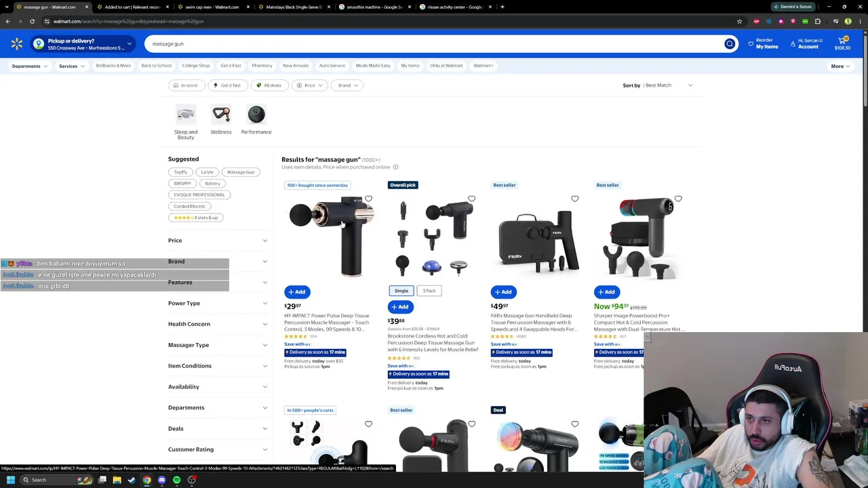Toggle the 'Battery' suggested filter chip
Image resolution: width=868 pixels, height=488 pixels.
(212, 184)
